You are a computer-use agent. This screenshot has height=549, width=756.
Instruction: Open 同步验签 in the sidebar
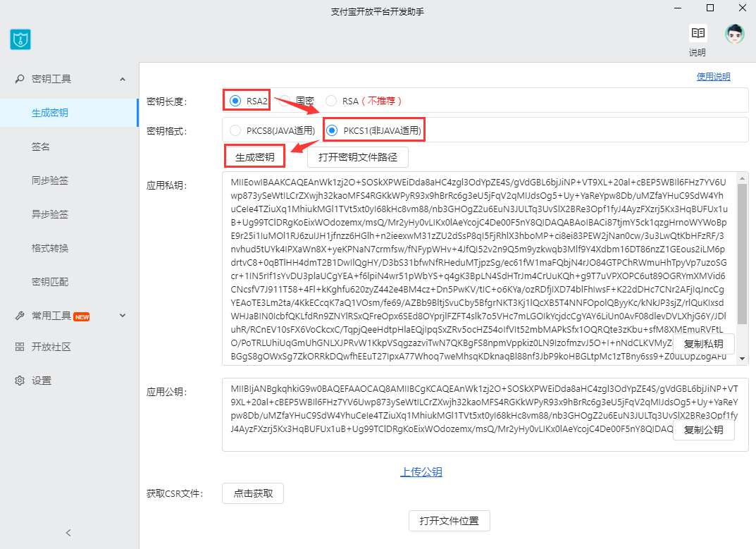pyautogui.click(x=69, y=180)
